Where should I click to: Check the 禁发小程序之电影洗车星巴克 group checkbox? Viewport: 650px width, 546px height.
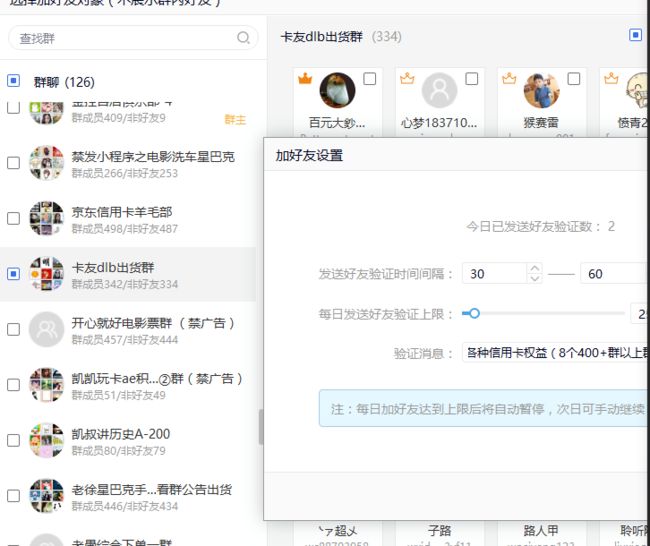(x=13, y=163)
